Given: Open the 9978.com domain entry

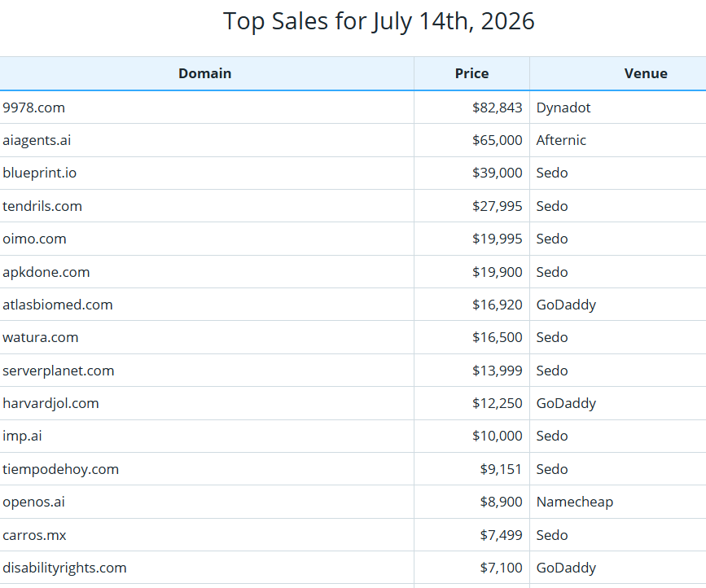Looking at the screenshot, I should (x=33, y=108).
